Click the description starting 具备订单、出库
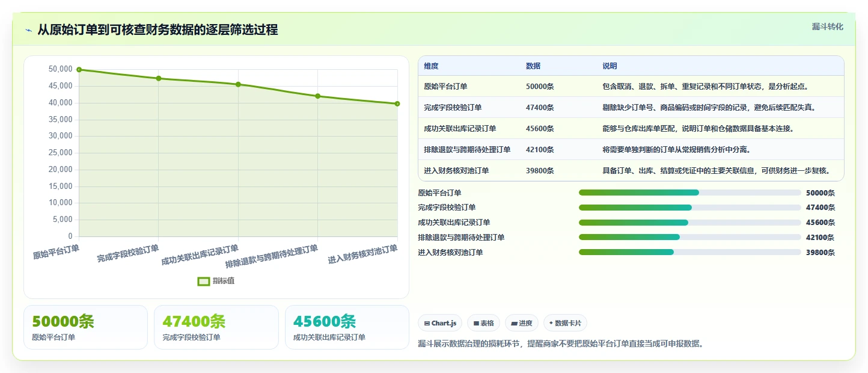The image size is (868, 373). coord(717,171)
